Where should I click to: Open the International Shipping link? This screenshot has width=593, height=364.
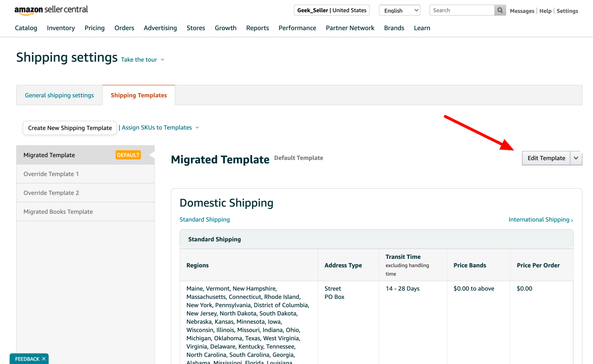click(539, 219)
